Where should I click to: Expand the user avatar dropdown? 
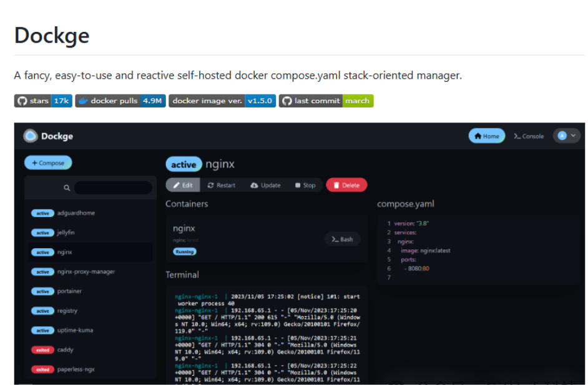coord(567,136)
